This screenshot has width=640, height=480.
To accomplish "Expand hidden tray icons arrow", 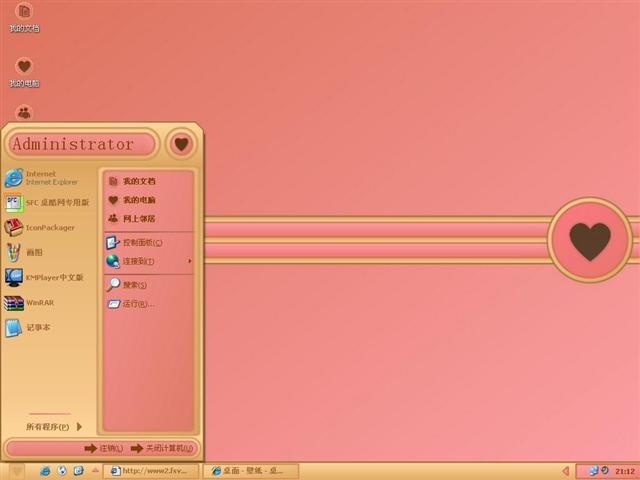I will [565, 471].
